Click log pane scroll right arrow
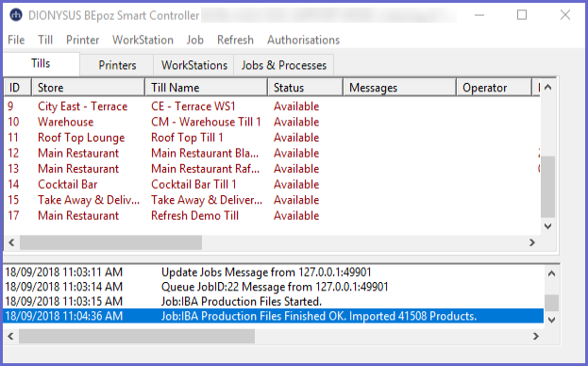This screenshot has width=588, height=366. point(536,337)
